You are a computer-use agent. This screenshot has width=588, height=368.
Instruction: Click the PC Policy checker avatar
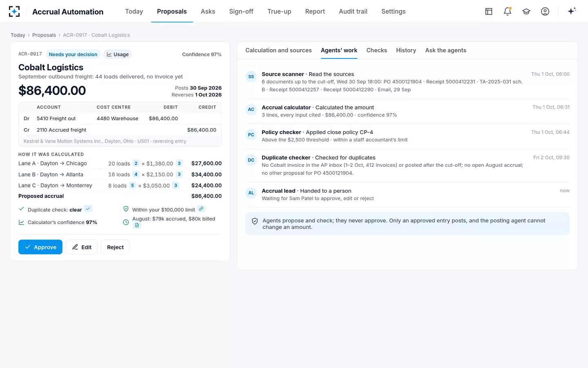[251, 135]
